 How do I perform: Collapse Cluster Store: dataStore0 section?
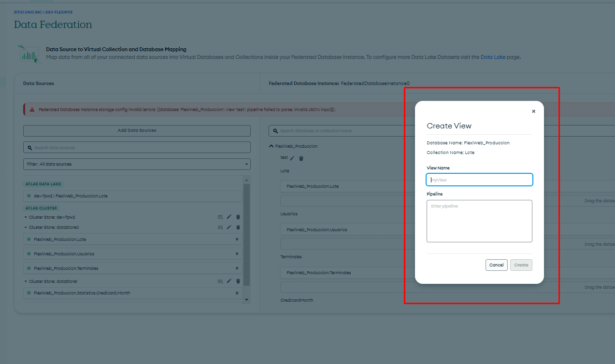click(x=26, y=227)
